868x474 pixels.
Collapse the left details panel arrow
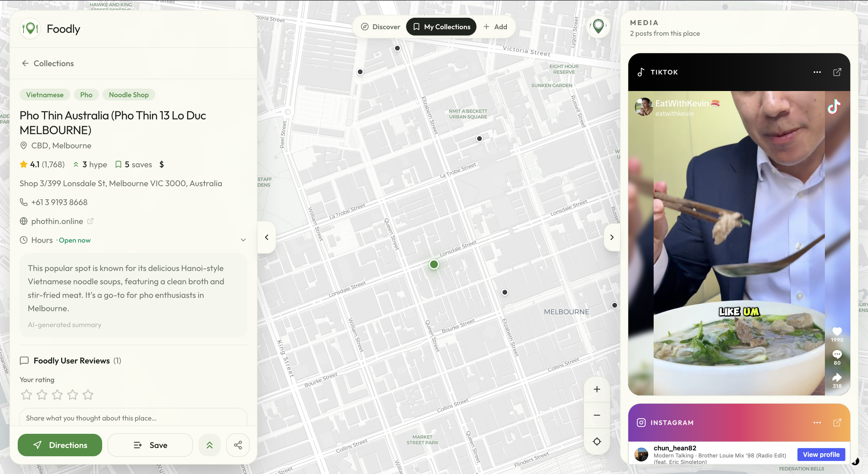tap(267, 237)
